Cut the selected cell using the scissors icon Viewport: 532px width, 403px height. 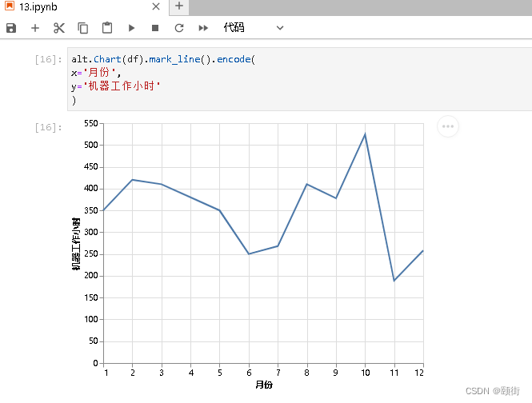coord(59,28)
